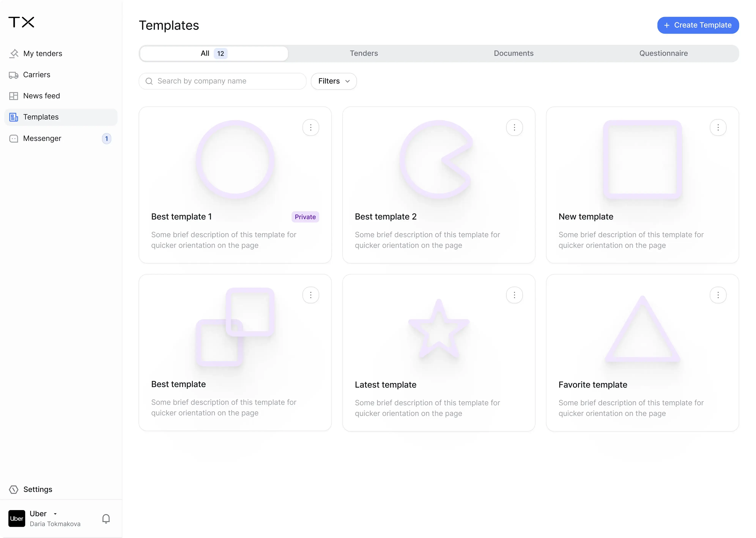Click the search by company name field

click(222, 81)
